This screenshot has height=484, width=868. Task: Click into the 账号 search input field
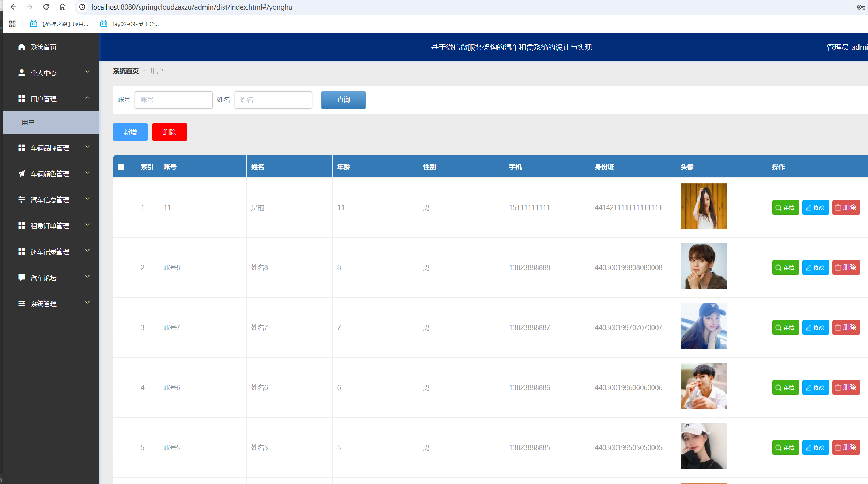coord(174,100)
